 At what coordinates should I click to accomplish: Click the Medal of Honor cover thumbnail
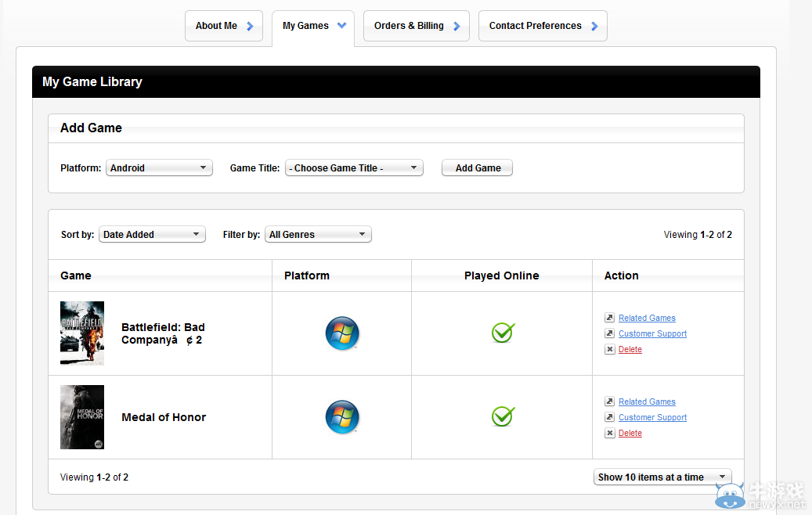point(82,417)
